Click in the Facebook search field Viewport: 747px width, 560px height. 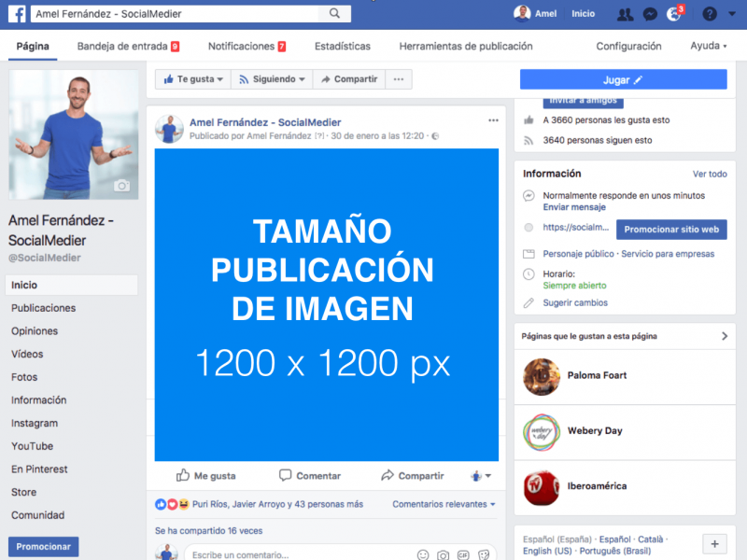point(176,14)
